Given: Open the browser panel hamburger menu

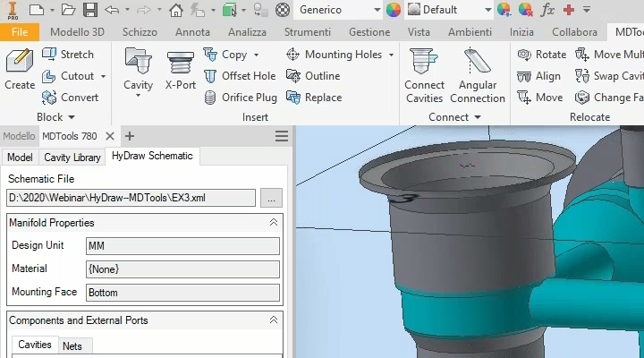Looking at the screenshot, I should tap(282, 136).
